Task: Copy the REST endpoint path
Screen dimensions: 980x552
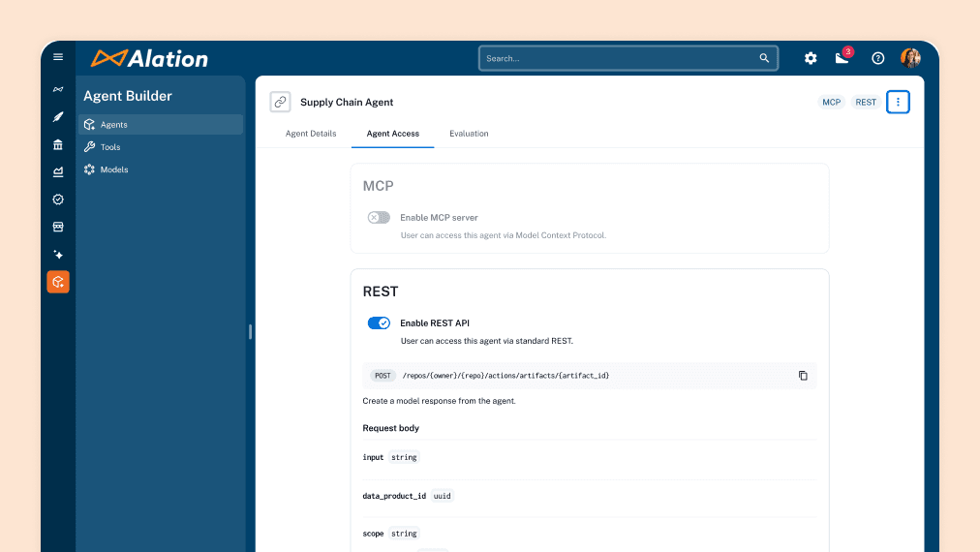Action: tap(803, 376)
